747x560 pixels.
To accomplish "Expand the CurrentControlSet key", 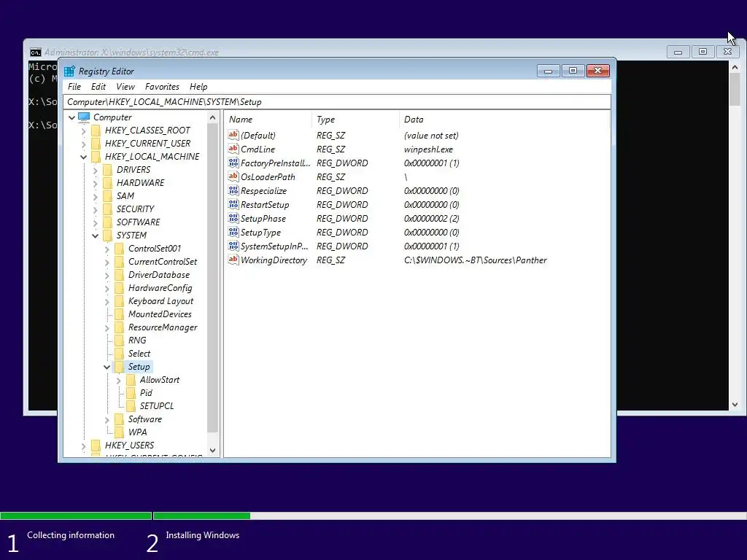I will click(107, 262).
